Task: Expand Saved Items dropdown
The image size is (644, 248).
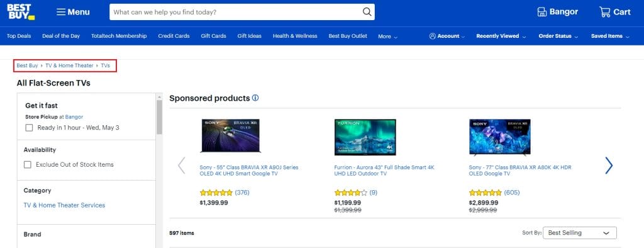Action: [x=610, y=36]
